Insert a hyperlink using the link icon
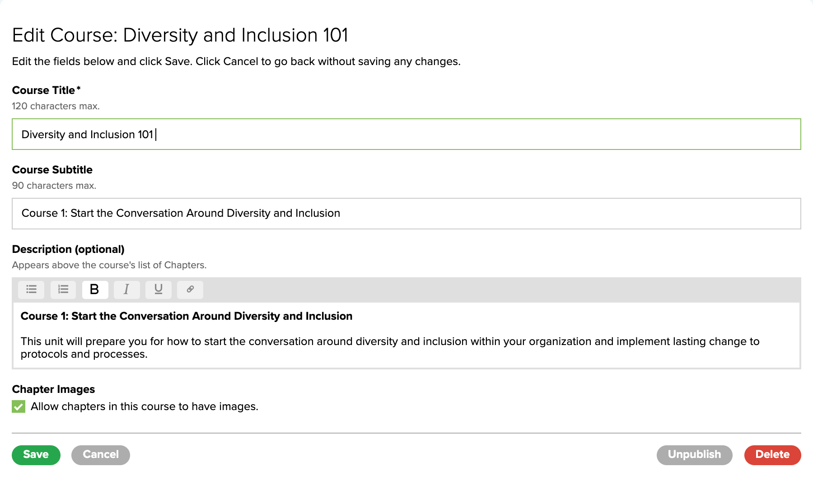 (x=190, y=289)
